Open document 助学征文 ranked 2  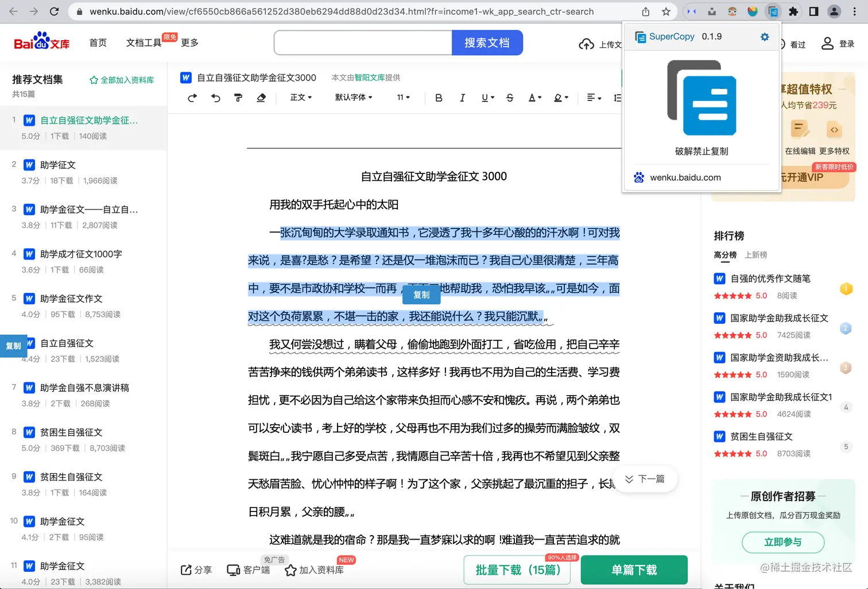point(58,165)
